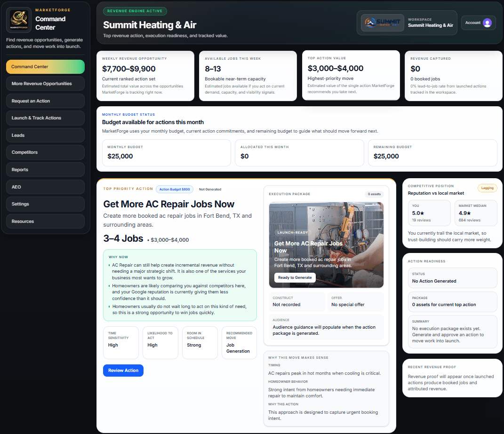Click the Construct 'Not recorded' field
The image size is (504, 434).
297,302
